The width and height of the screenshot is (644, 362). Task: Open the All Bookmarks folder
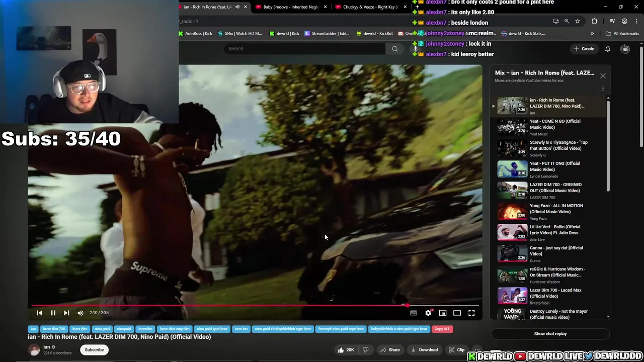pos(622,34)
